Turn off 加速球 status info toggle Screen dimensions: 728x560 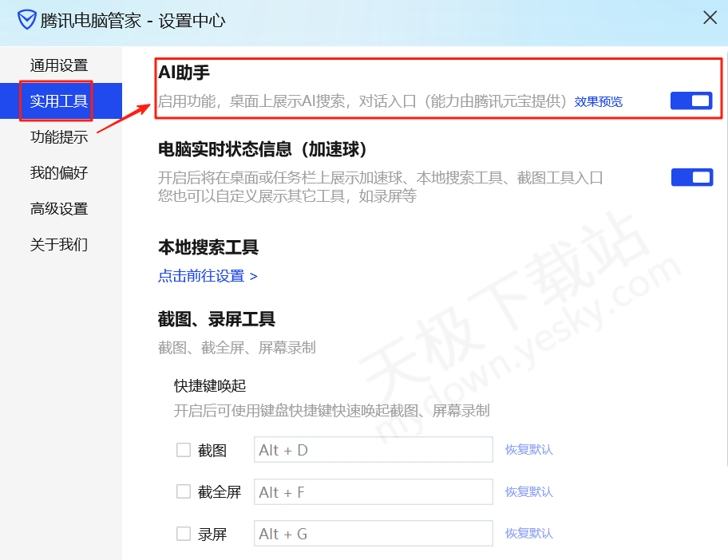pyautogui.click(x=691, y=177)
